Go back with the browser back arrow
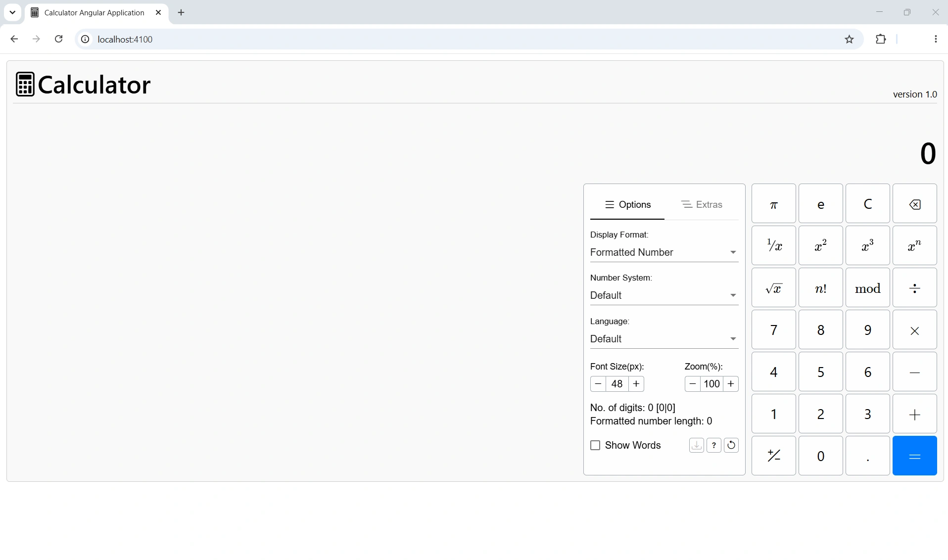948x560 pixels. (14, 39)
